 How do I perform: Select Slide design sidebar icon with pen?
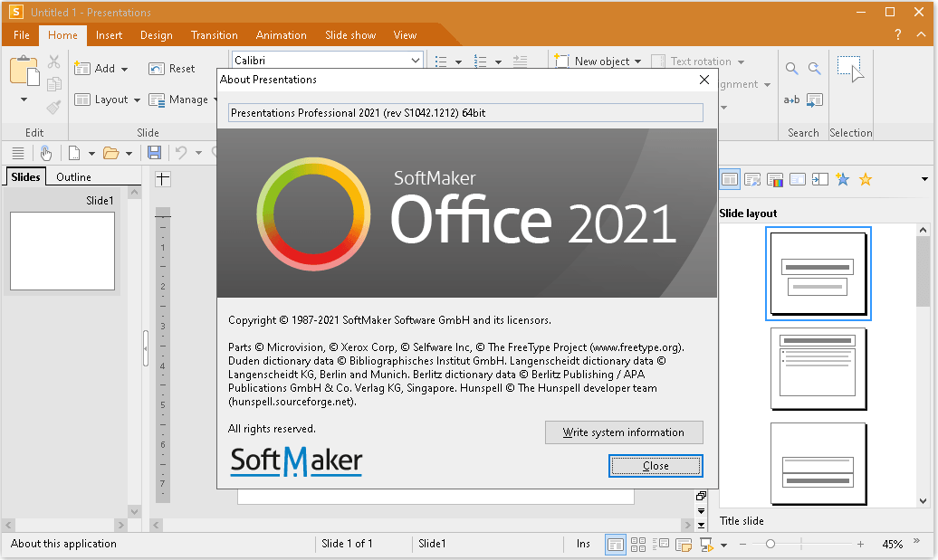[x=752, y=179]
